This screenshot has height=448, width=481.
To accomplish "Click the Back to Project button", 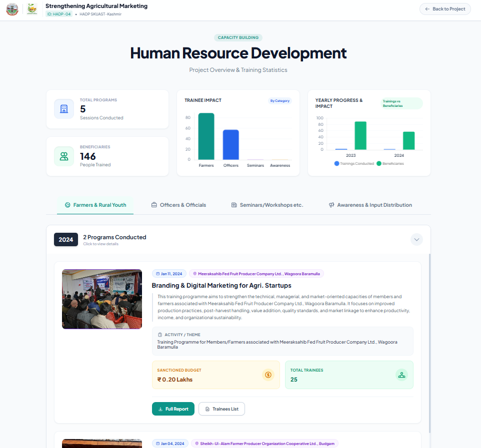I will click(444, 9).
